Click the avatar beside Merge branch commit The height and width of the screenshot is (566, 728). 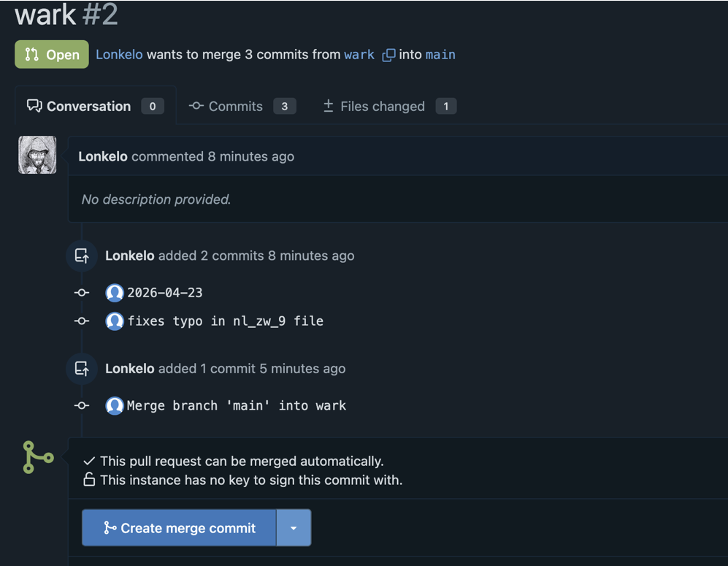tap(114, 406)
